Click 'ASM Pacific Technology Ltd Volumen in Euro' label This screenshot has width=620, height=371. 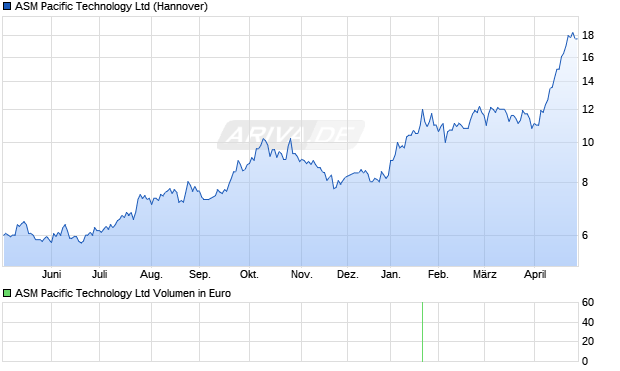coord(123,293)
